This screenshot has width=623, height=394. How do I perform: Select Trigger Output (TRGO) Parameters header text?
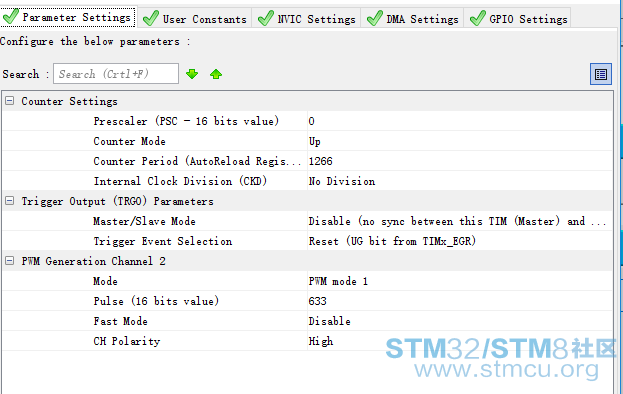tap(117, 201)
